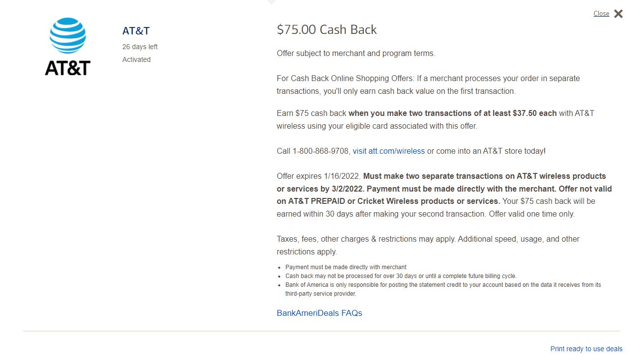Select the Close text link
This screenshot has height=363, width=644.
click(601, 14)
